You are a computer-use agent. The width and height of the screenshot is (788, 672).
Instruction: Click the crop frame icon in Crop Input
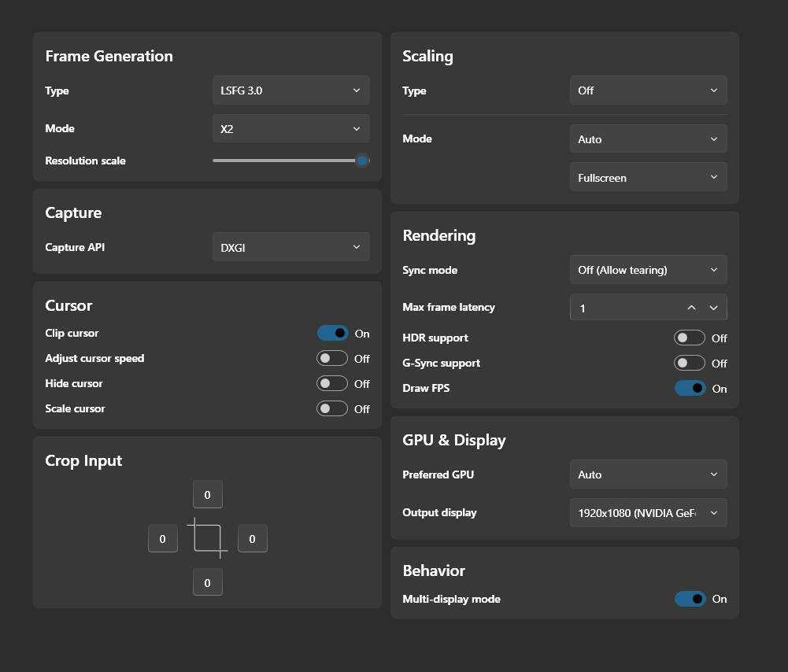tap(207, 538)
